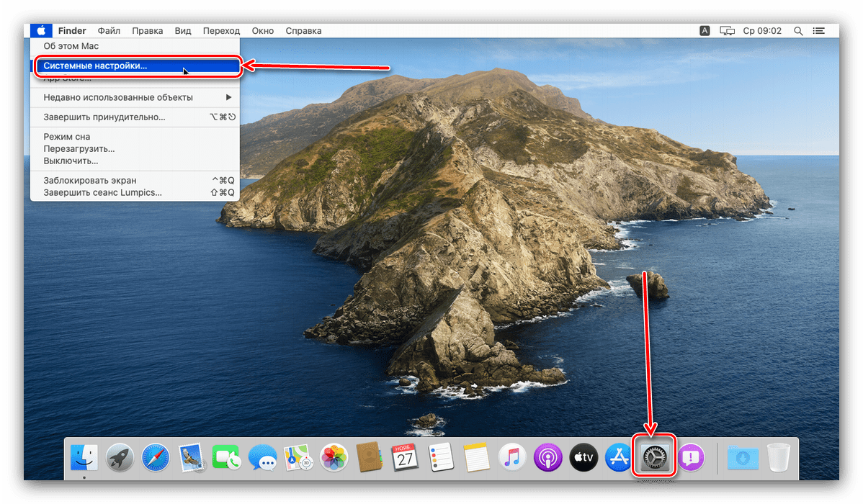Screen dimensions: 863x504
Task: Open App Store icon in Dock
Action: (619, 457)
